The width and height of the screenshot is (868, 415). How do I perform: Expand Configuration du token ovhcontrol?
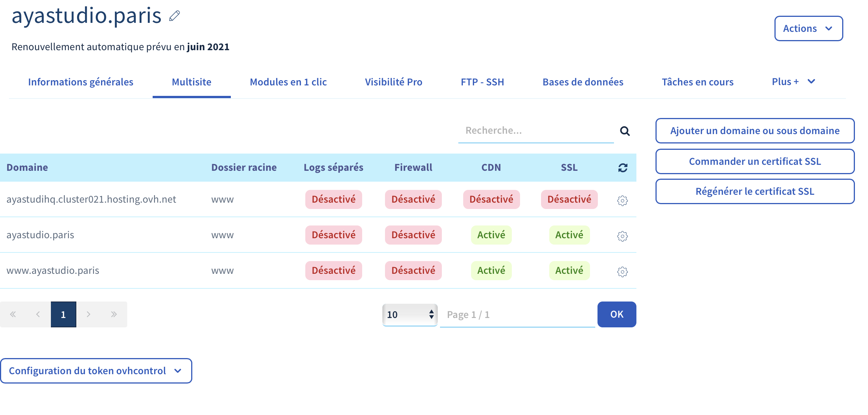pyautogui.click(x=96, y=371)
